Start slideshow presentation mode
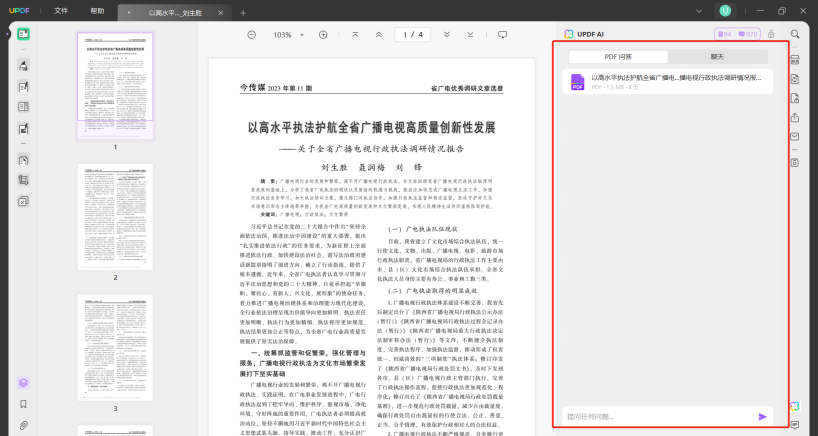This screenshot has width=818, height=436. pyautogui.click(x=502, y=35)
